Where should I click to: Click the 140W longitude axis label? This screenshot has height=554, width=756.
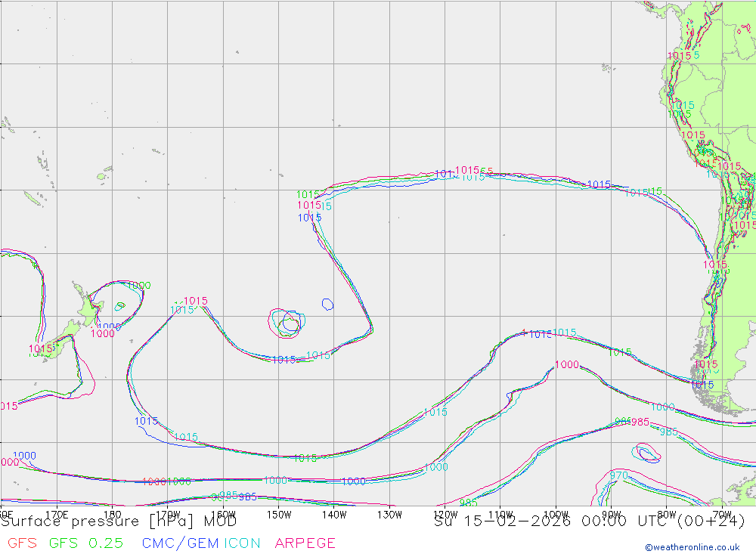[333, 515]
